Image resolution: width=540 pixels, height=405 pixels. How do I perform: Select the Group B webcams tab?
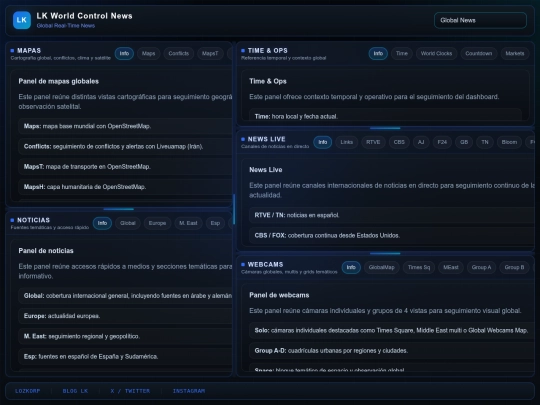coord(514,267)
